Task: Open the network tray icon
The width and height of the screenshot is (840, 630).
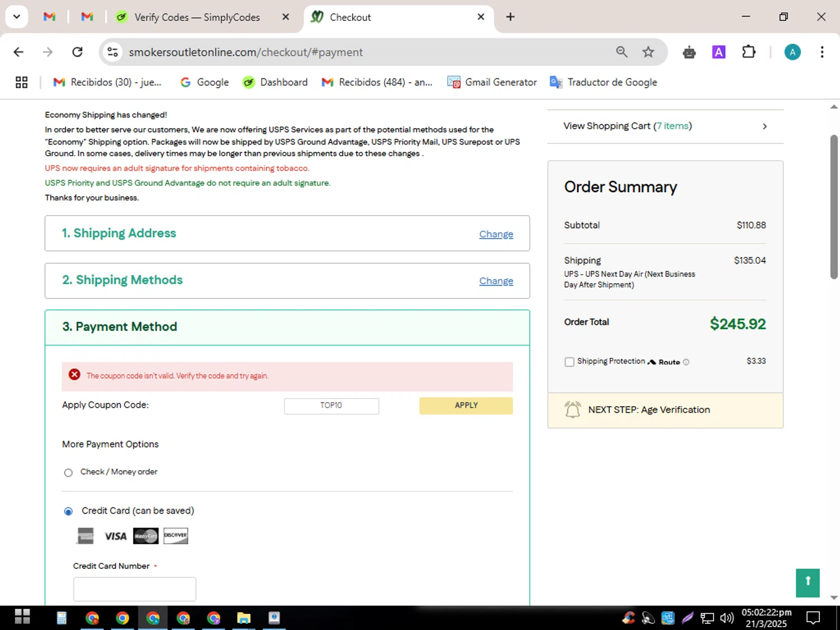Action: pos(707,618)
